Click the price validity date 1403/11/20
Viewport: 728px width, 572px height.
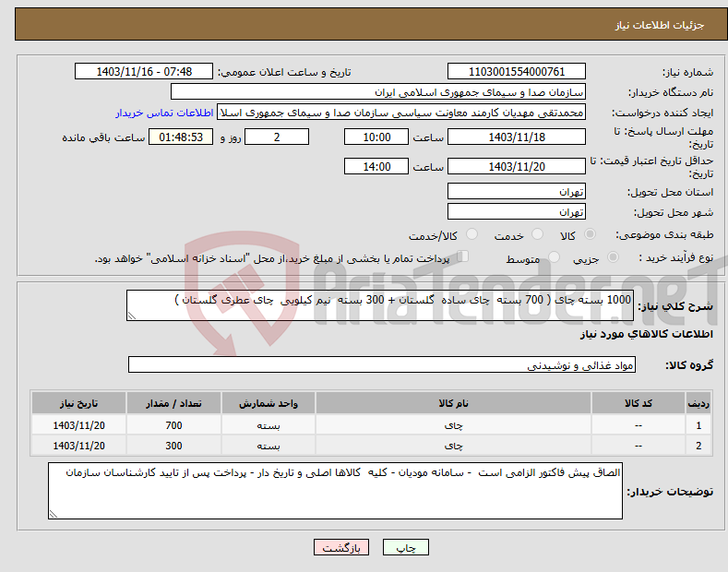click(517, 166)
